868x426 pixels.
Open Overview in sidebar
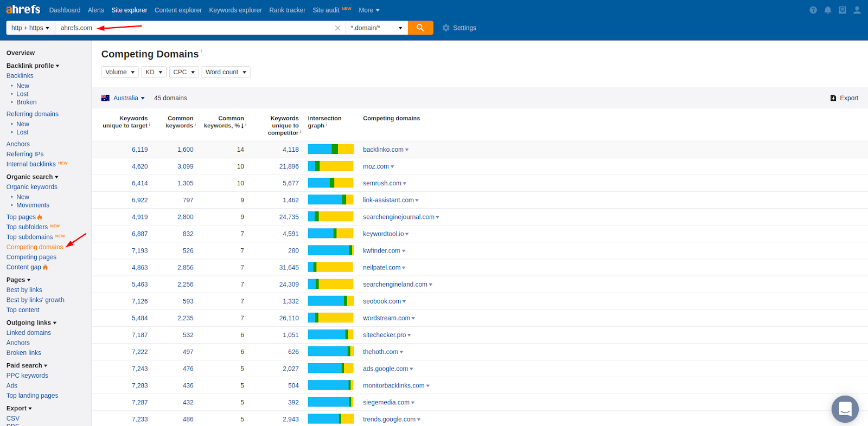[x=21, y=53]
